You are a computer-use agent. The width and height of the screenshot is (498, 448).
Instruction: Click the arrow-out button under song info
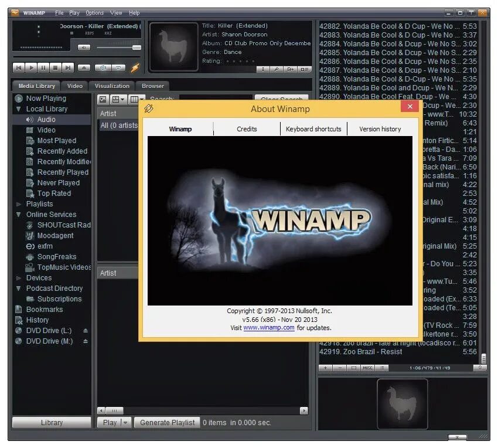(x=290, y=69)
